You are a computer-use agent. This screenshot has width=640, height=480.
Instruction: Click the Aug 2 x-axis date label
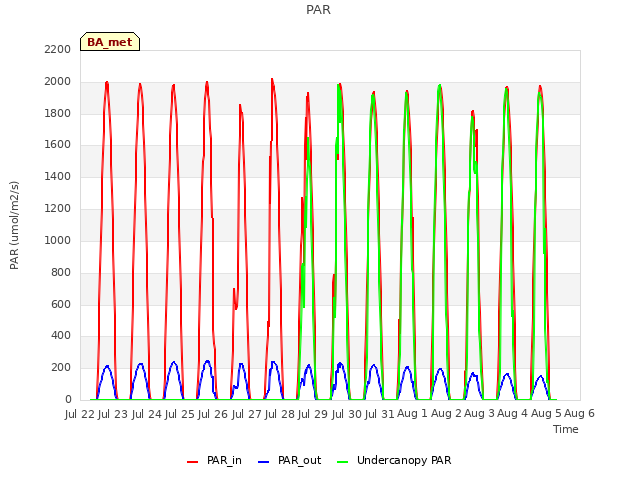446,414
